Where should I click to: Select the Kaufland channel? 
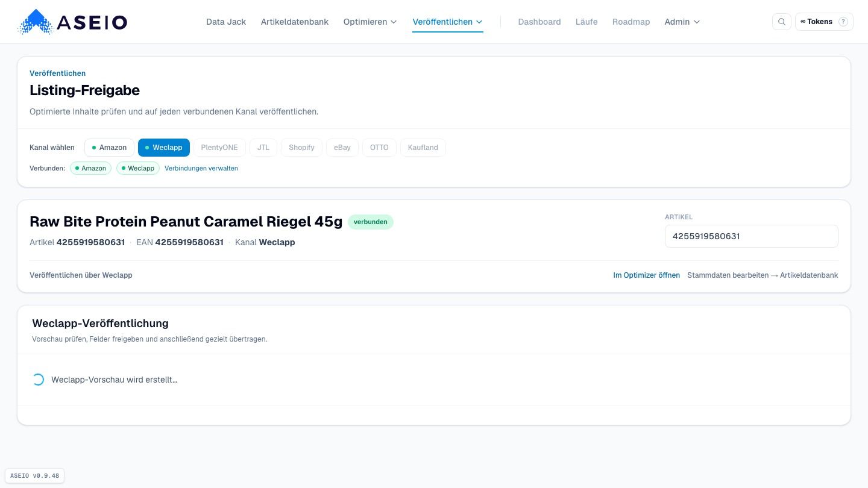pos(423,148)
